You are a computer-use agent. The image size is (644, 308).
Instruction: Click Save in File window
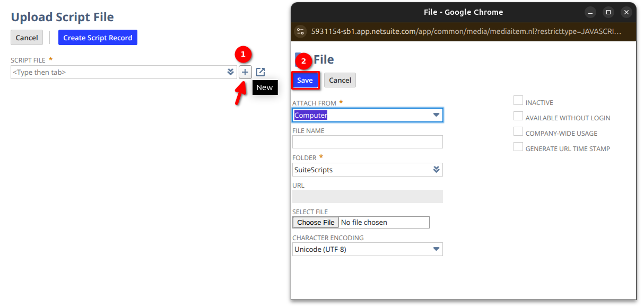pyautogui.click(x=305, y=80)
